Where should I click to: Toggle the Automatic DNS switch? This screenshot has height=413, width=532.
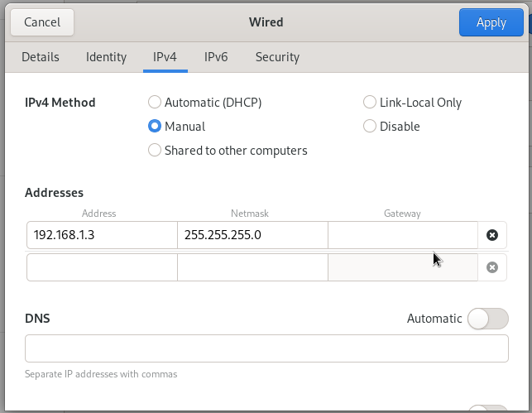click(x=487, y=319)
